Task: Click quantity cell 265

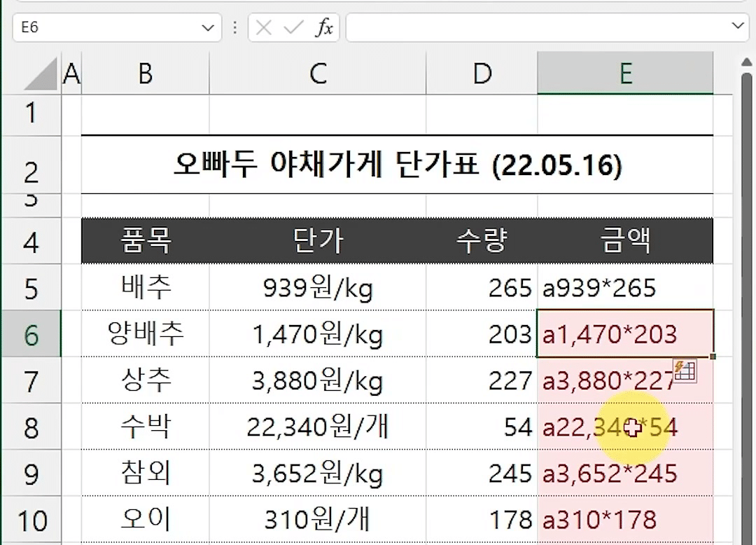Action: click(482, 287)
